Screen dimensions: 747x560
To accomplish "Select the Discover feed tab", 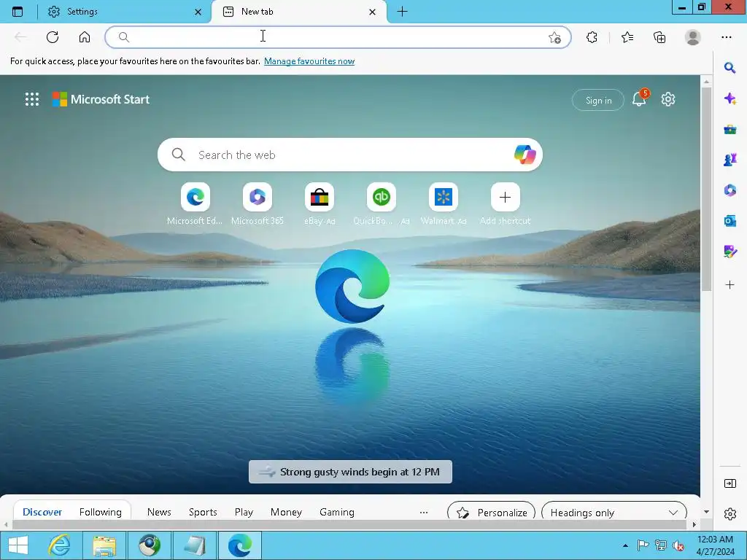I will [42, 512].
